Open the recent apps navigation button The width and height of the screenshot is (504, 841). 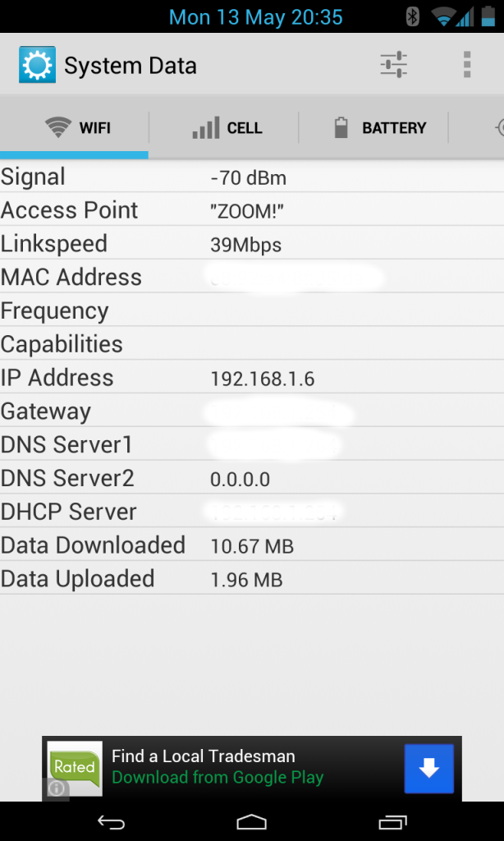point(393,821)
